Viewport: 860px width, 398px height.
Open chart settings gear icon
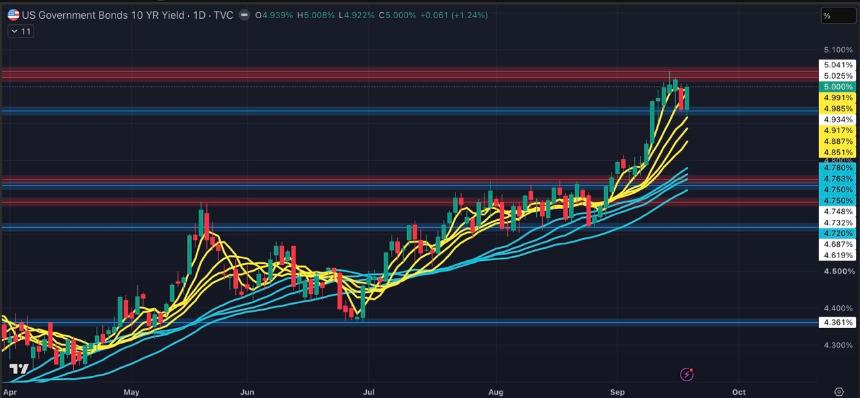point(839,391)
